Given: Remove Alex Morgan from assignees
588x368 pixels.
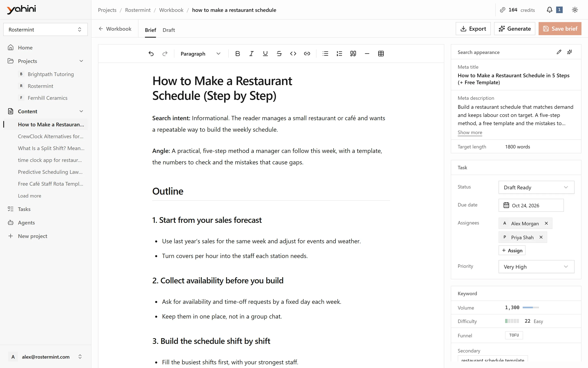Looking at the screenshot, I should pos(546,223).
